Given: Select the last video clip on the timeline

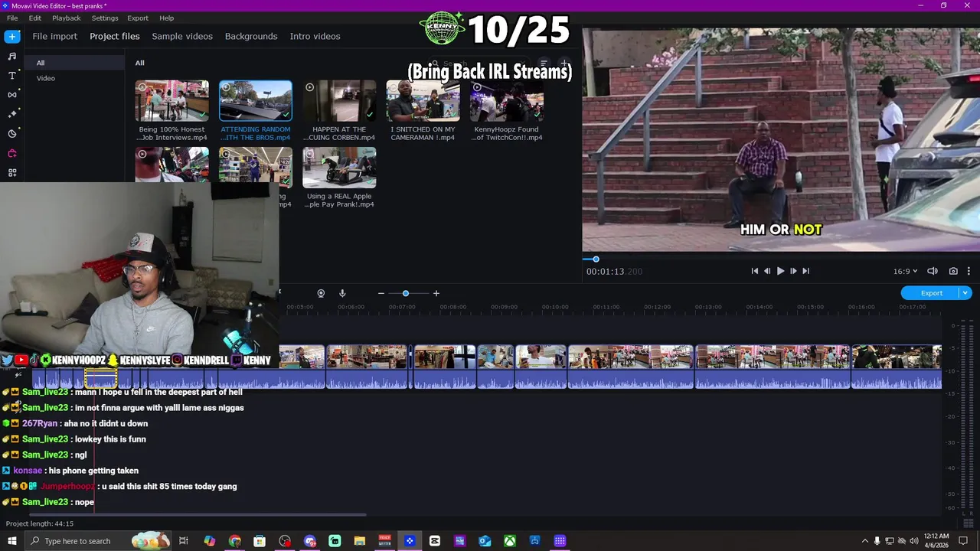Looking at the screenshot, I should coord(897,367).
